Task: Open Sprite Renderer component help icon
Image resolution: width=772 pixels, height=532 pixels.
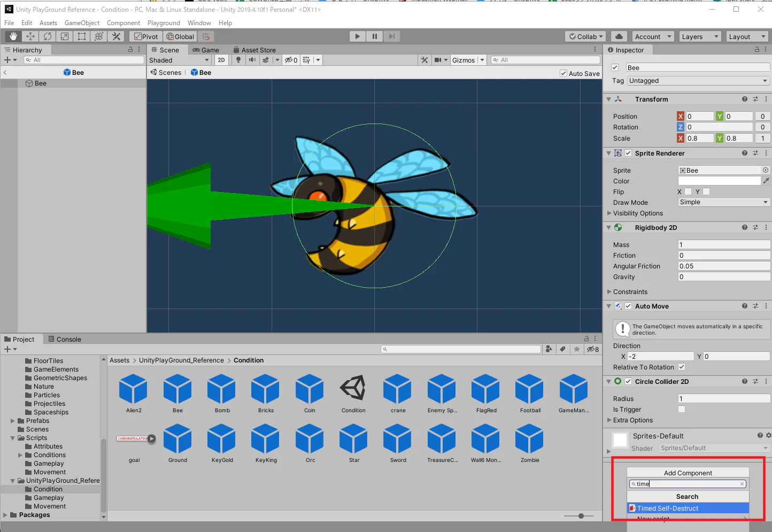Action: click(745, 153)
